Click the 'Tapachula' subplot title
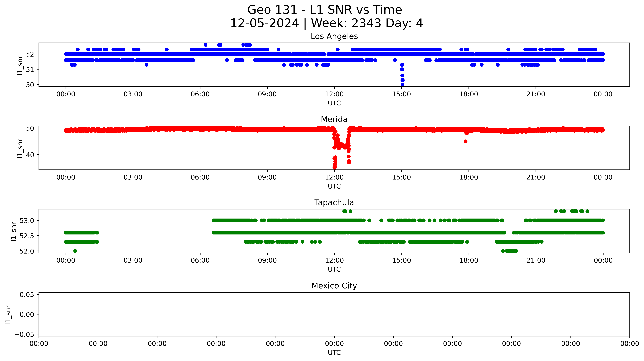The image size is (644, 361). tap(334, 203)
